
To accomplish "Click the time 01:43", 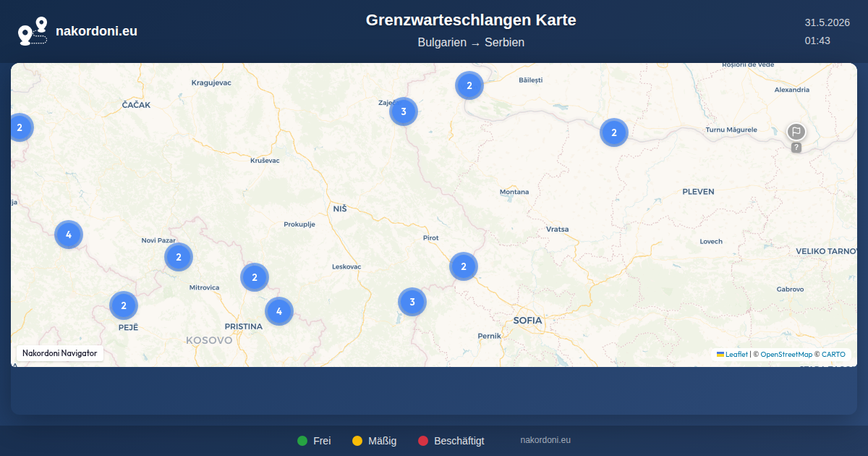I will pos(817,41).
